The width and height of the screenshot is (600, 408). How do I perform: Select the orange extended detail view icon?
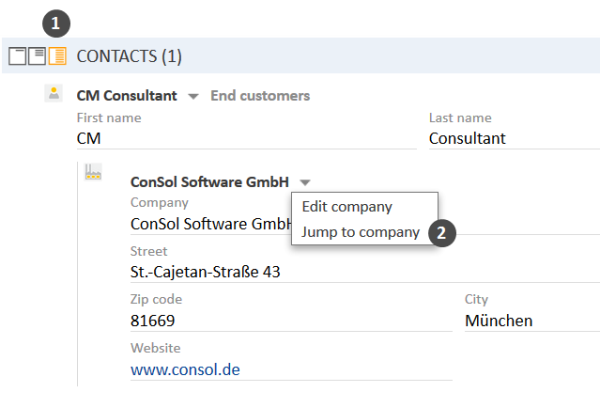(x=57, y=56)
